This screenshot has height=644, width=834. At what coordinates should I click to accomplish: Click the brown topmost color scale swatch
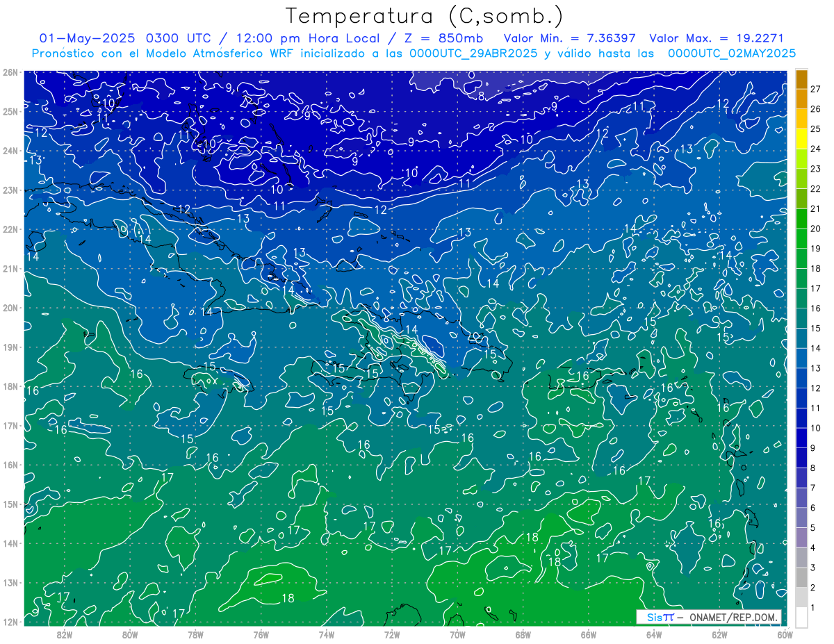(801, 79)
